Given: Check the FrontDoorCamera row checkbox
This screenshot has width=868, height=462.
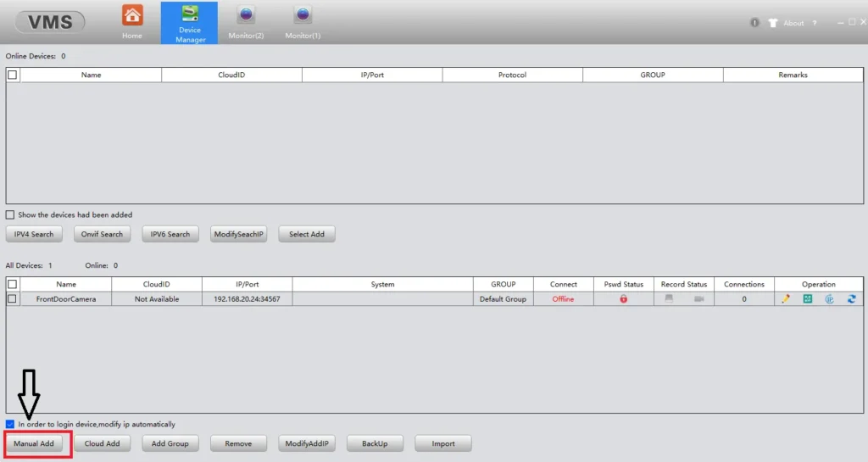Looking at the screenshot, I should point(12,298).
